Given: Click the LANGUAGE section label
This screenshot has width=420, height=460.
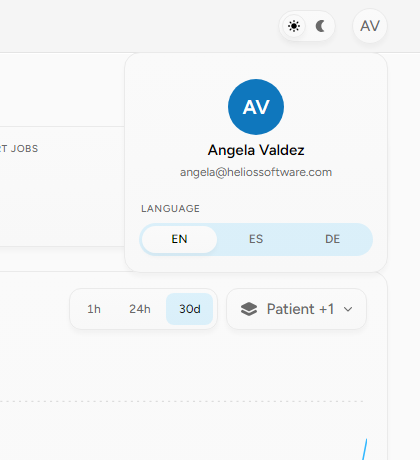Looking at the screenshot, I should coord(170,209).
